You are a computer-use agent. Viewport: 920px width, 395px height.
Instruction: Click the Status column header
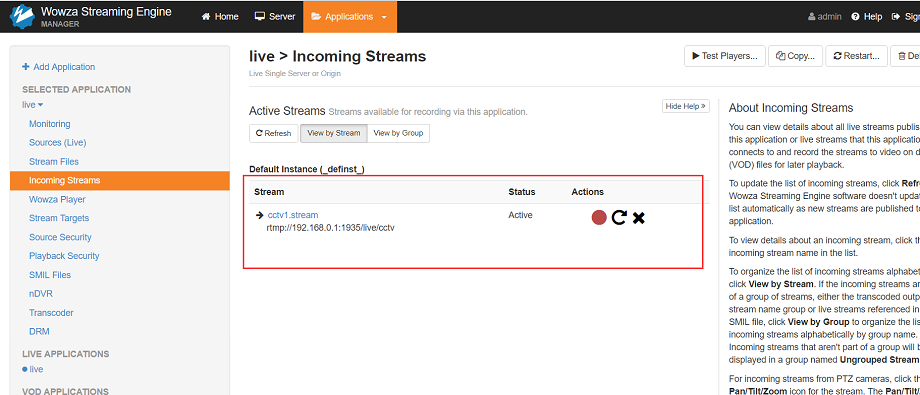point(522,192)
